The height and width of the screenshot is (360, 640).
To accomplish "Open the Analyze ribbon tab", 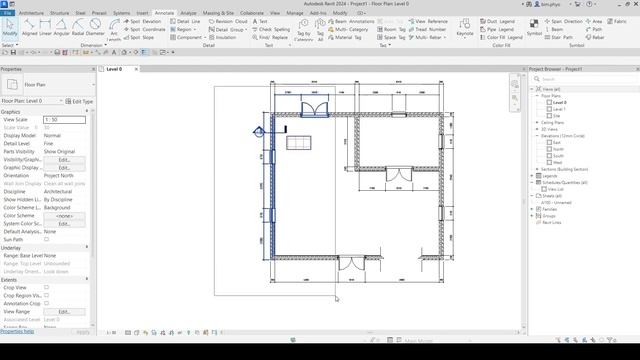I will 188,13.
